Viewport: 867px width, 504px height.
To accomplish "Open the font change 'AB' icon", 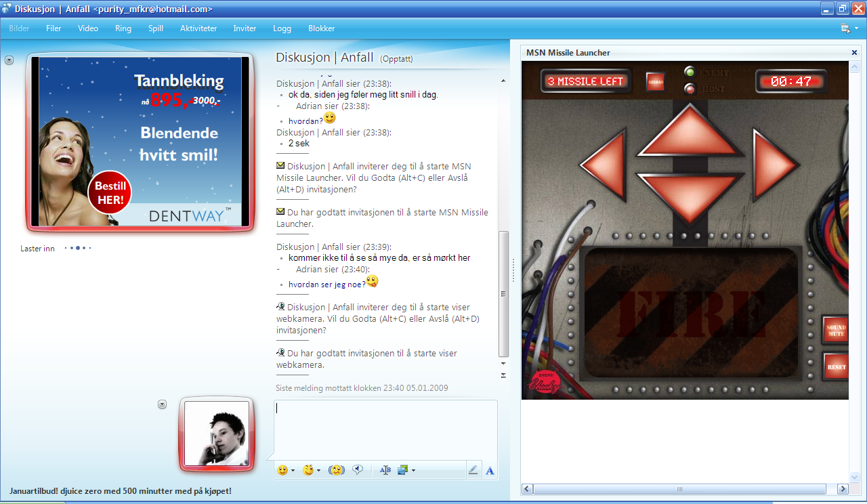I will point(385,470).
